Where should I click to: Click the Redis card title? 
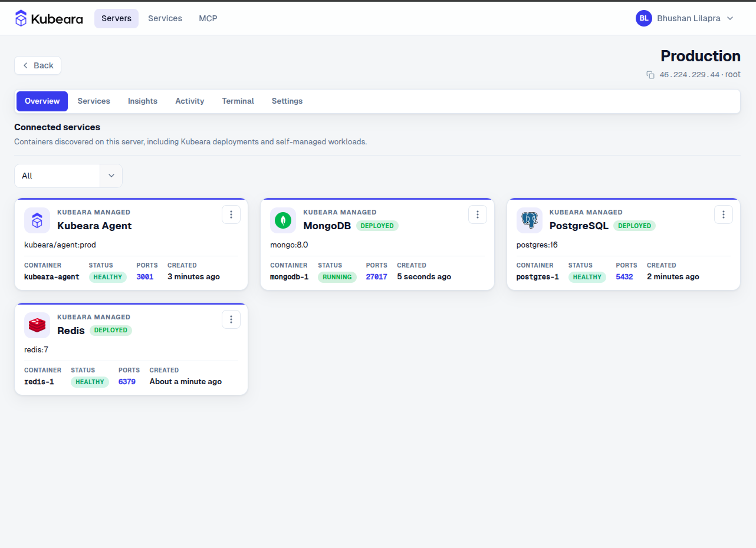click(x=71, y=331)
